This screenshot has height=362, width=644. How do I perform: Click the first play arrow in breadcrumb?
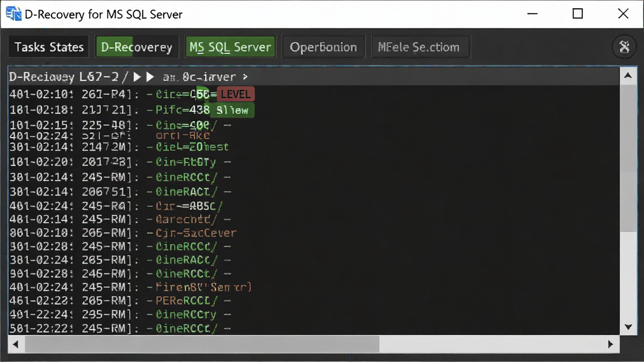tap(137, 77)
